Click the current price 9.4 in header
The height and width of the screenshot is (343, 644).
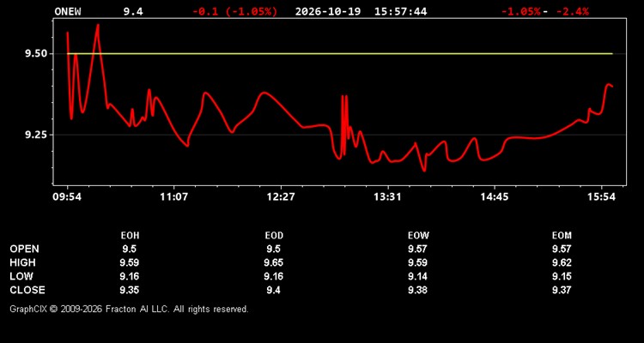point(133,11)
